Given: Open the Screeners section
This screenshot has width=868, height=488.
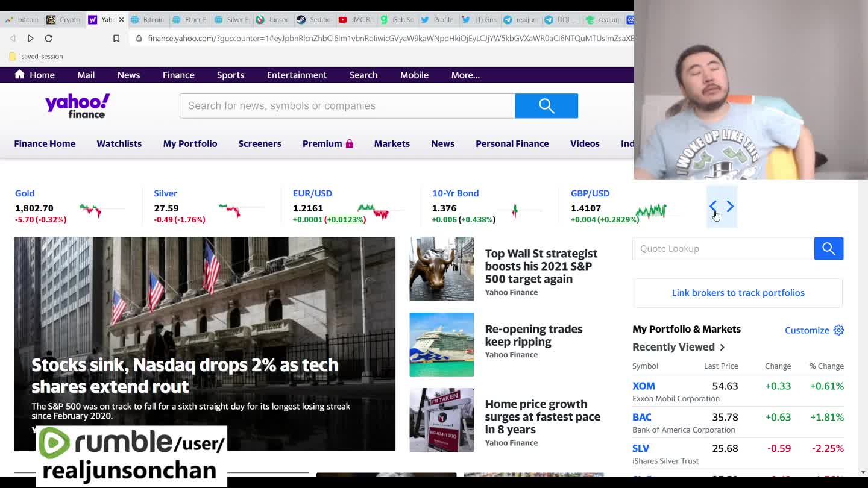Looking at the screenshot, I should pos(260,143).
